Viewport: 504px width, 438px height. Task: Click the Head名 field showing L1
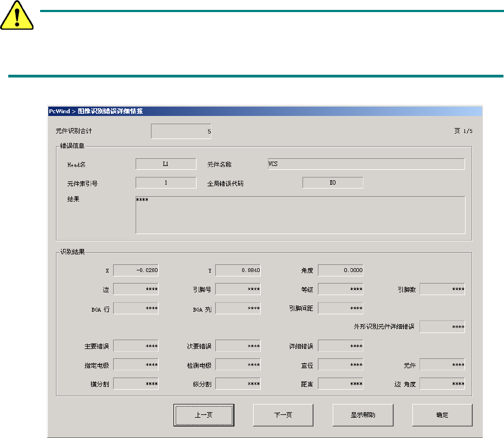pos(166,164)
